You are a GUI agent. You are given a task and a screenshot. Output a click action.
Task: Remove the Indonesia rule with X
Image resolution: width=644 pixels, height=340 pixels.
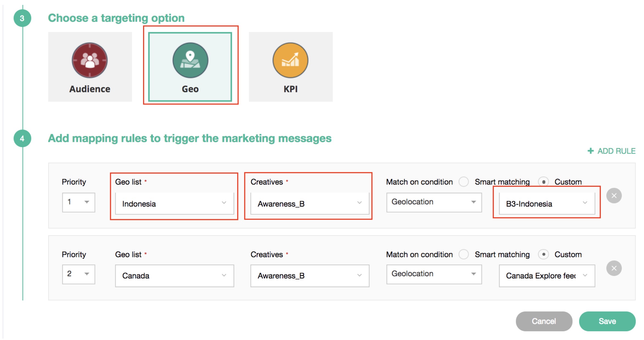click(x=614, y=195)
